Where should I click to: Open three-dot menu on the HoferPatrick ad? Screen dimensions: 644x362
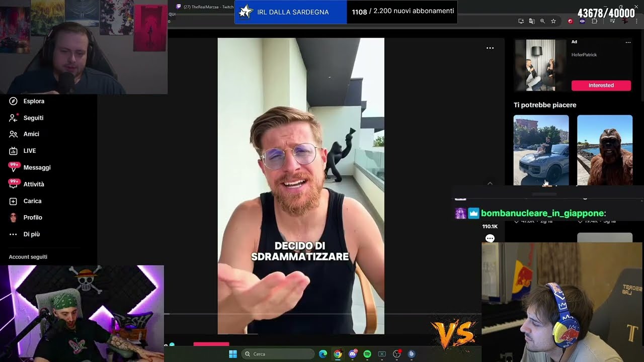point(628,42)
